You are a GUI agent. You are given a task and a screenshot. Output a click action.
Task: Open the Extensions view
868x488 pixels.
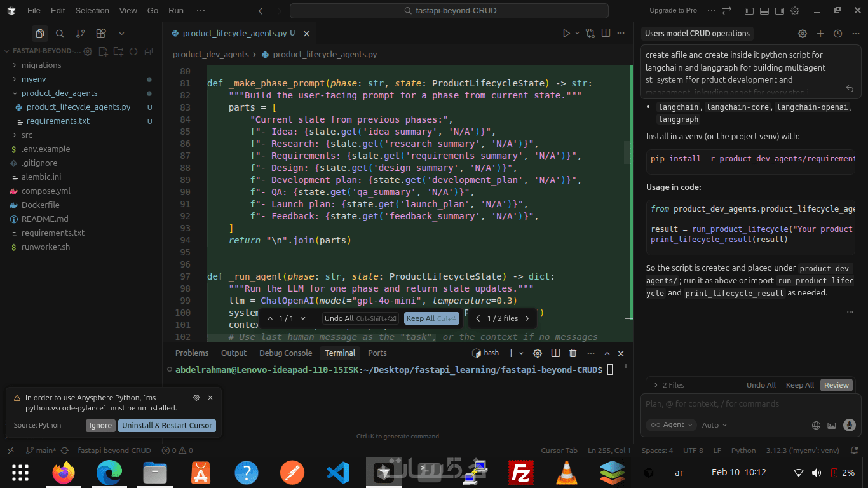[x=101, y=34]
